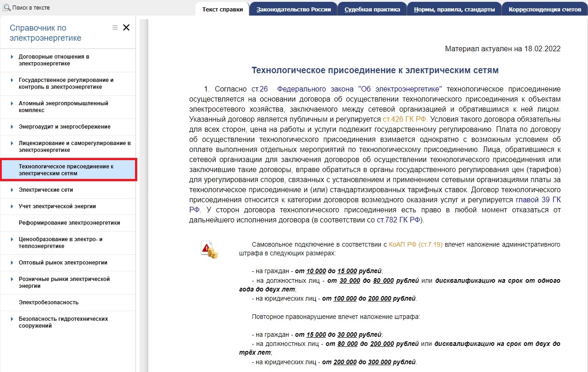Select Розничные рынки электрической энергии item

(68, 283)
